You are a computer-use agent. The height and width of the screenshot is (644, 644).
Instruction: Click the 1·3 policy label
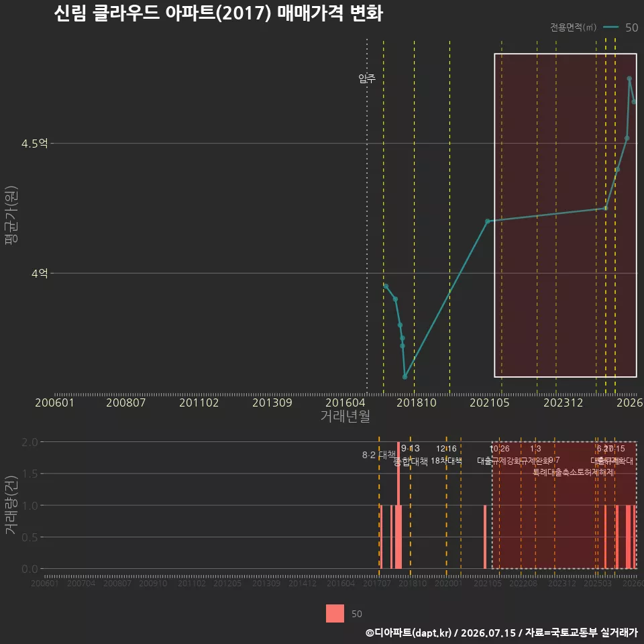(x=535, y=449)
